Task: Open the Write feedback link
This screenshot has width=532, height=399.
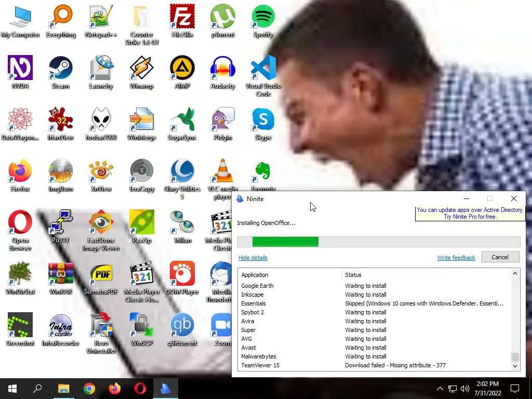Action: [456, 258]
